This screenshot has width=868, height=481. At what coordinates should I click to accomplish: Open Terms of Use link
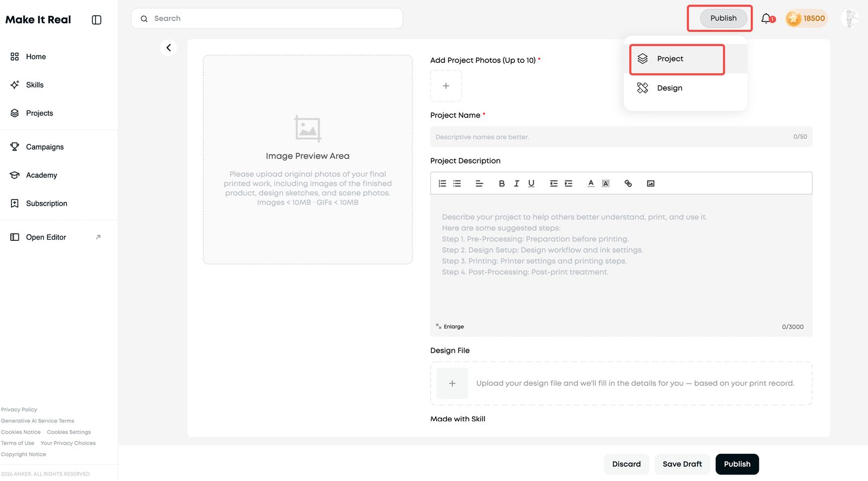(17, 443)
